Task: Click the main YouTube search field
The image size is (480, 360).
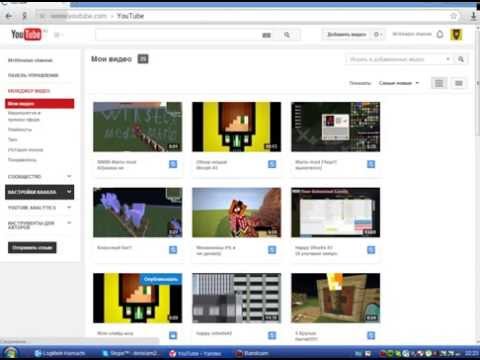Action: click(178, 35)
